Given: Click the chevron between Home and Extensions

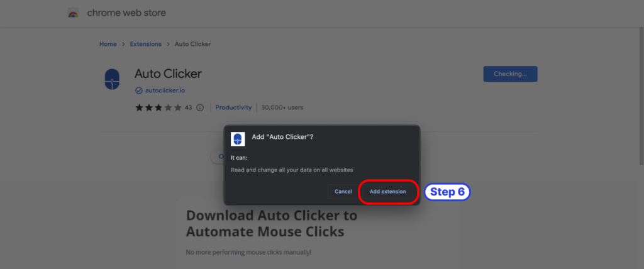Looking at the screenshot, I should [123, 44].
